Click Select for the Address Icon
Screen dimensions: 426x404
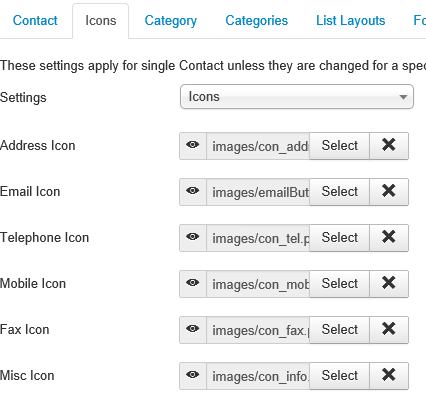(x=340, y=146)
